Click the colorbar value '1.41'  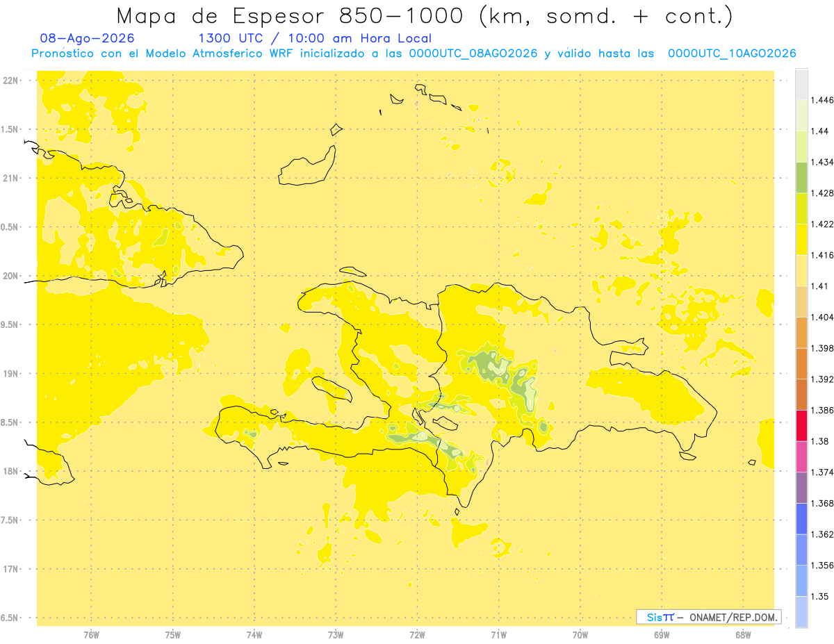coord(819,286)
